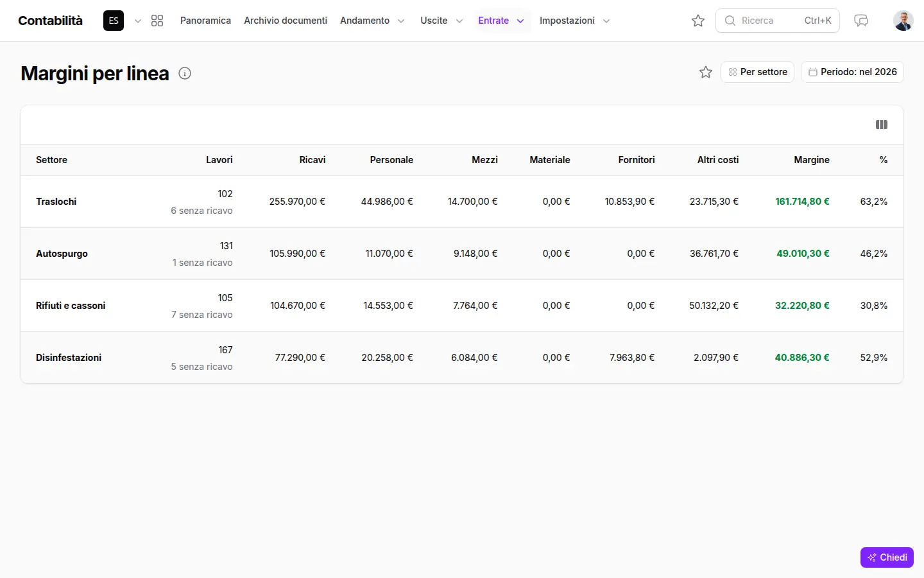Sort by the Settore column header
Screen dimensions: 924x578
tap(51, 160)
